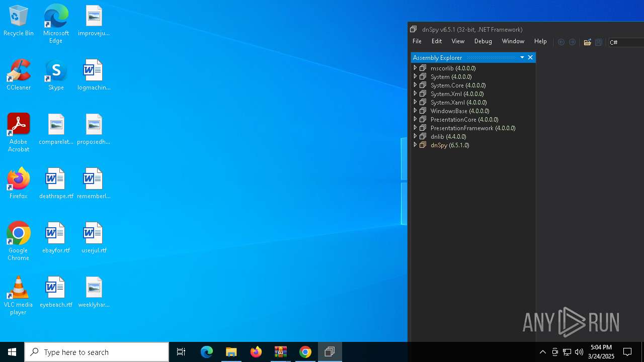The image size is (644, 362).
Task: Select the userjul.rtf desktop file
Action: coord(94,238)
